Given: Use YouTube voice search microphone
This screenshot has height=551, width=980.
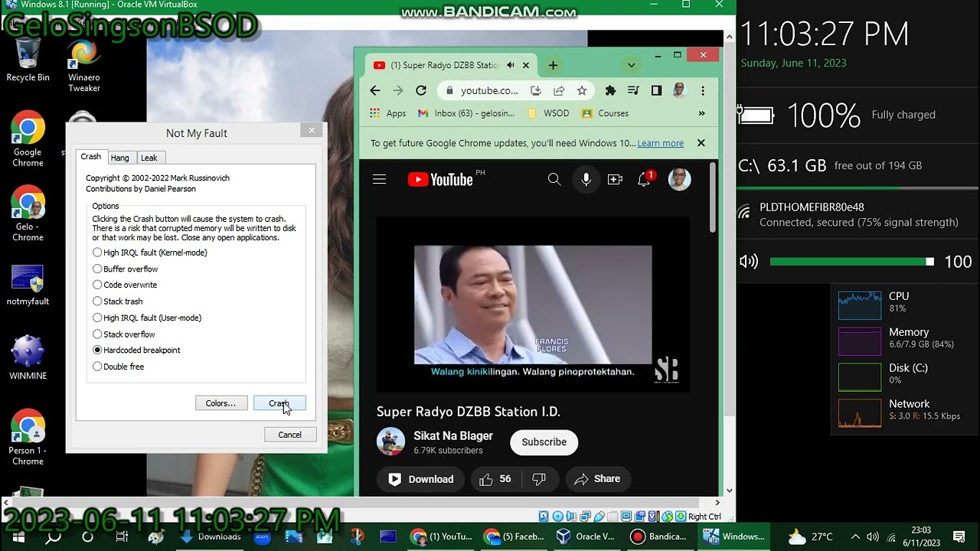Looking at the screenshot, I should pos(586,179).
